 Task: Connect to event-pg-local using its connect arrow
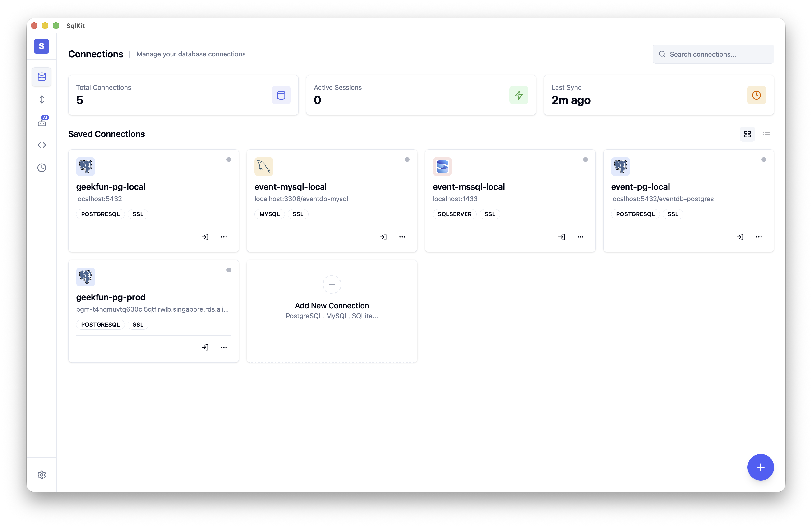[740, 236]
